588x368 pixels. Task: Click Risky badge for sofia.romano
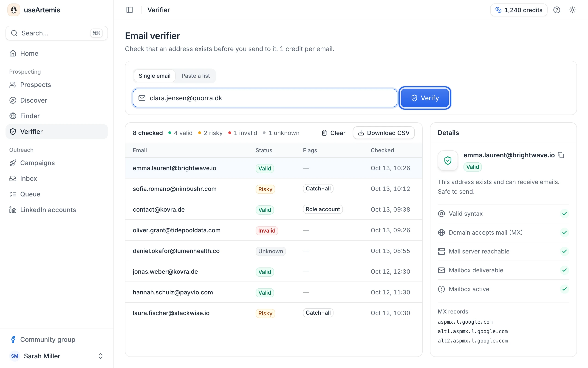(x=265, y=189)
